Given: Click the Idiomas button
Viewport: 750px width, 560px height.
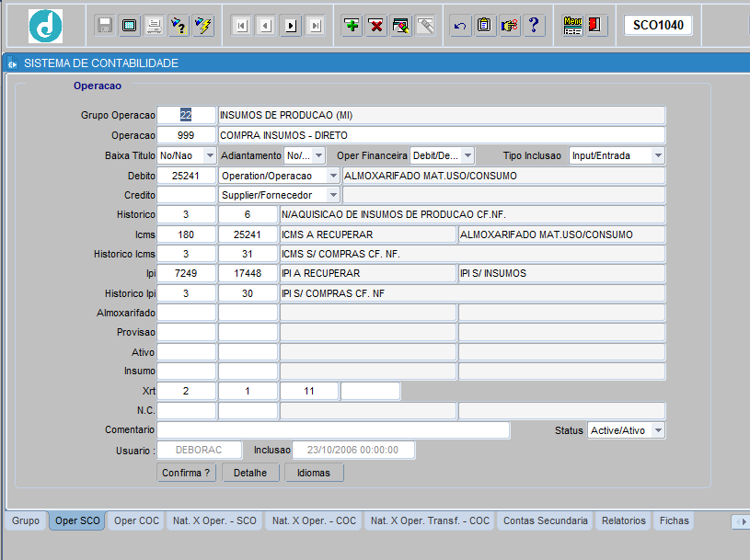Looking at the screenshot, I should (314, 473).
